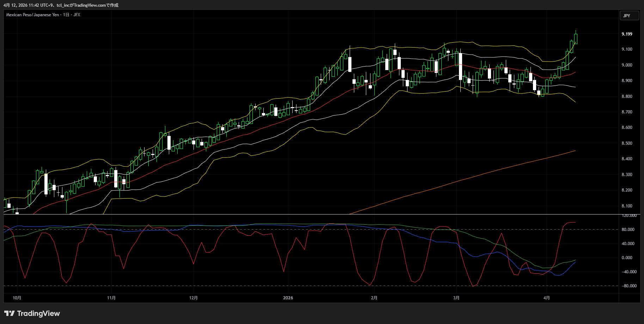Image resolution: width=644 pixels, height=324 pixels.
Task: Click the header timestamp and attribution text
Action: (61, 5)
